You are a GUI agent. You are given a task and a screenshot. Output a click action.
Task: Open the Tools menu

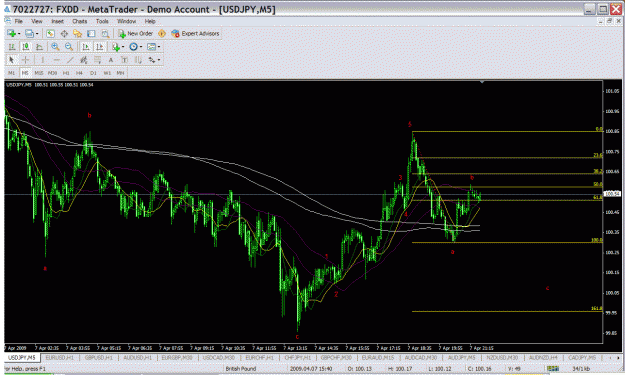click(x=102, y=21)
